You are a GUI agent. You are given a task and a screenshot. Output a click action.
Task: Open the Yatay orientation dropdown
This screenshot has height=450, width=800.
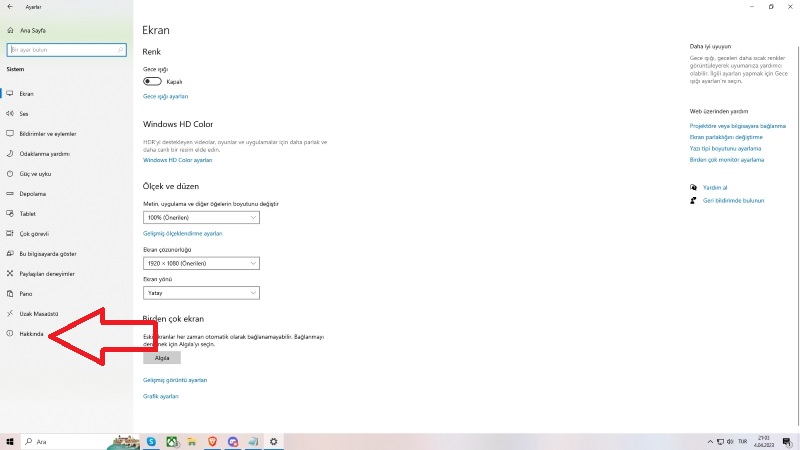tap(201, 293)
